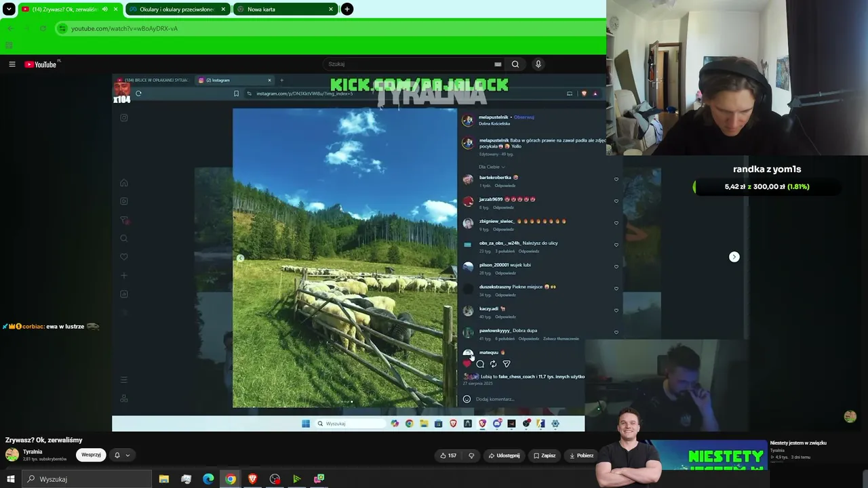Click the Windows taskbar 'Wyszukaj' search box

point(88,479)
